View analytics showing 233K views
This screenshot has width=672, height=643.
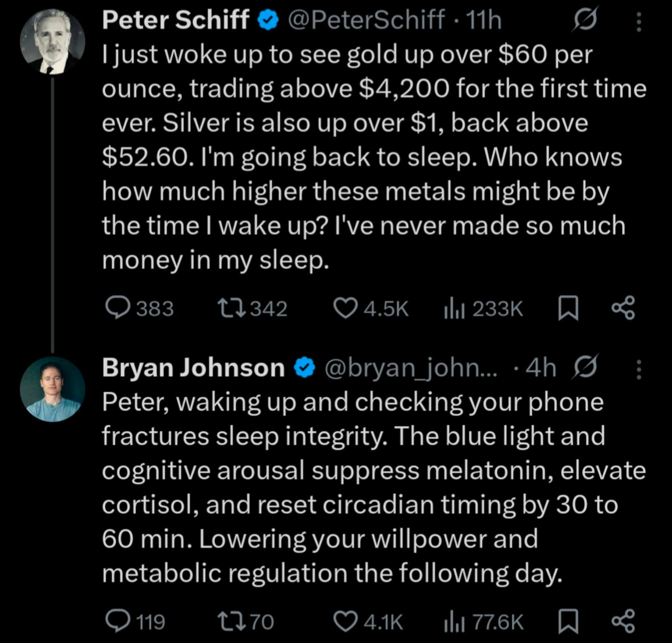coord(483,308)
